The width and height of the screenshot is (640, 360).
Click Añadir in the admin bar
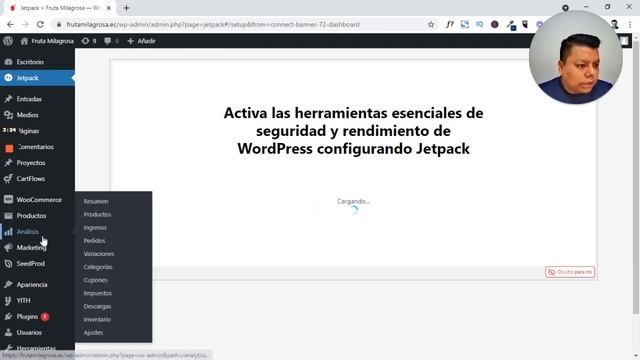pyautogui.click(x=146, y=41)
